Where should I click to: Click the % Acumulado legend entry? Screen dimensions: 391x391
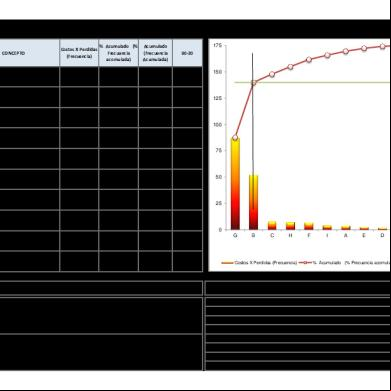coord(345,263)
